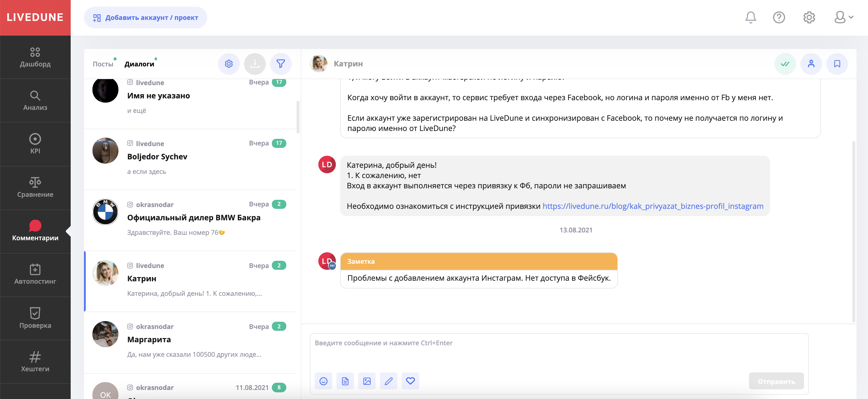Open the Катрин dialog in list
The image size is (868, 399).
coord(190,281)
